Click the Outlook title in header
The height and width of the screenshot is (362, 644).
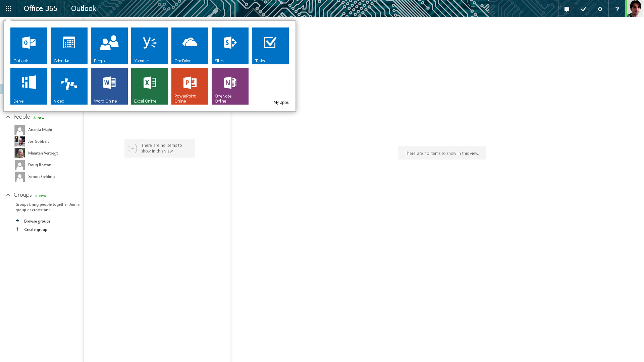tap(84, 9)
